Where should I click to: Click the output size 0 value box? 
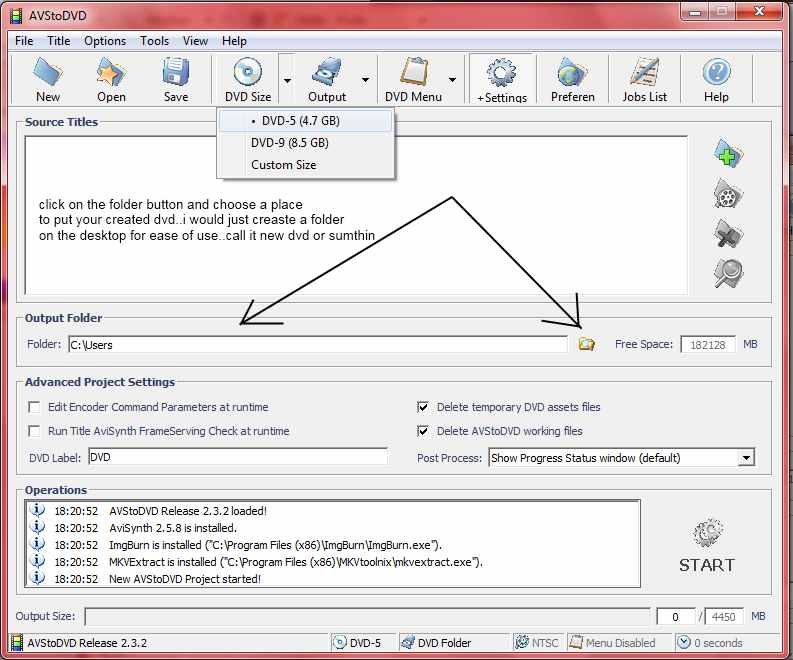click(675, 617)
